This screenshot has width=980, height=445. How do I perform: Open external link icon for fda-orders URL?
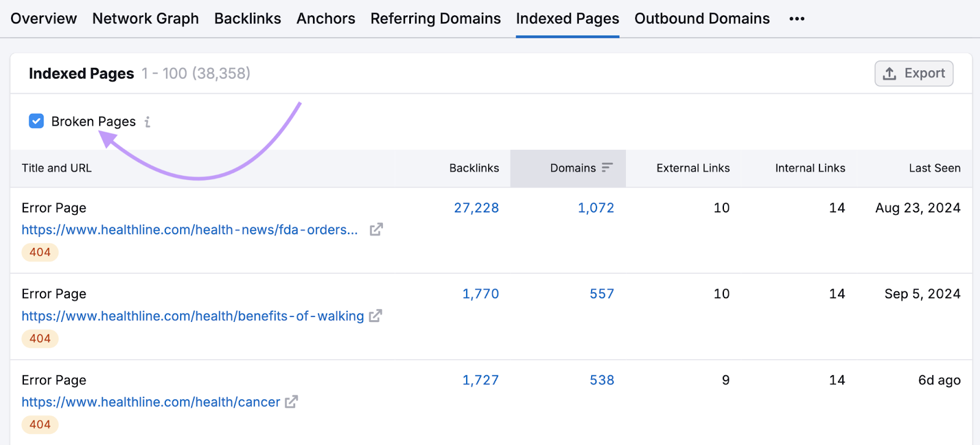(x=376, y=230)
